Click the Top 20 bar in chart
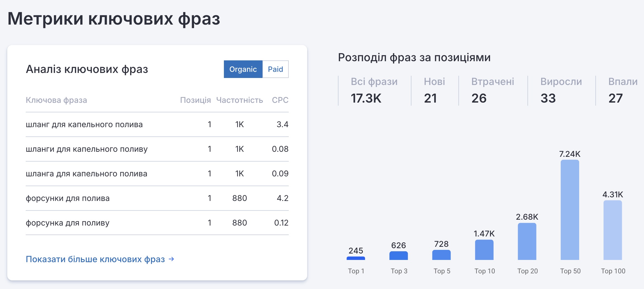 (x=527, y=241)
